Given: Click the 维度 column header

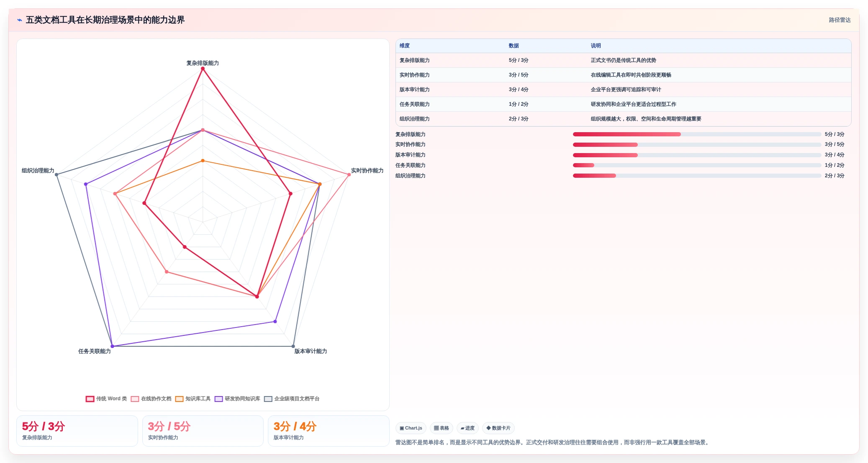Looking at the screenshot, I should (x=405, y=46).
